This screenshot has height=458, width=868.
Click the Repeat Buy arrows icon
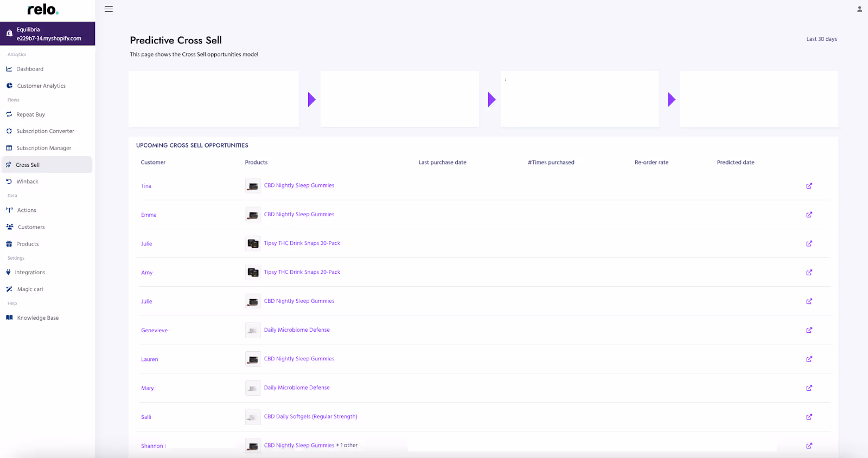pos(9,114)
